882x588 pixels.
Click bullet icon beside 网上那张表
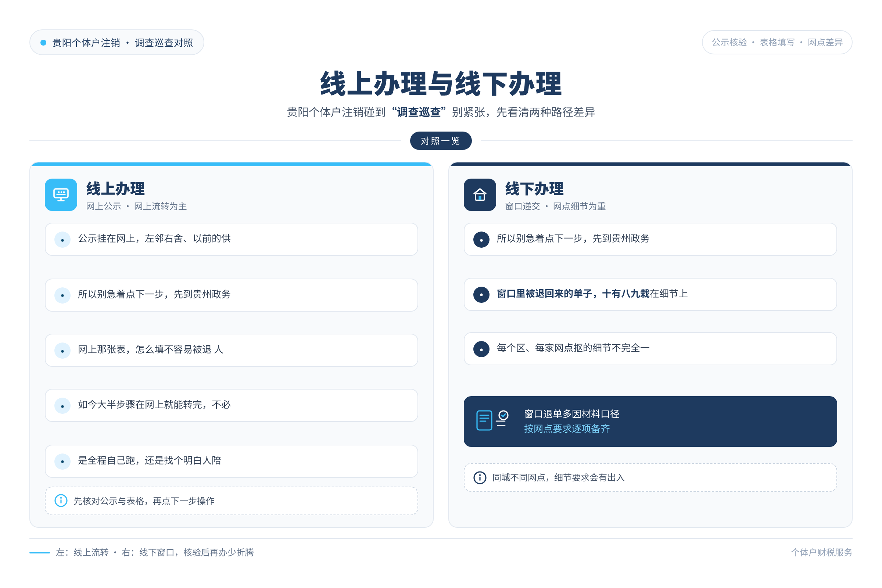62,351
